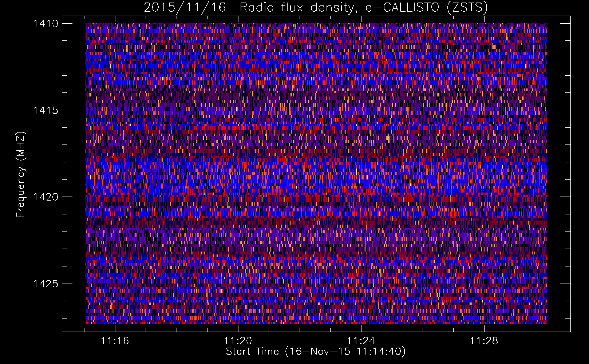This screenshot has height=364, width=589.
Task: Click the 11:24 time tick label
Action: pyautogui.click(x=361, y=341)
